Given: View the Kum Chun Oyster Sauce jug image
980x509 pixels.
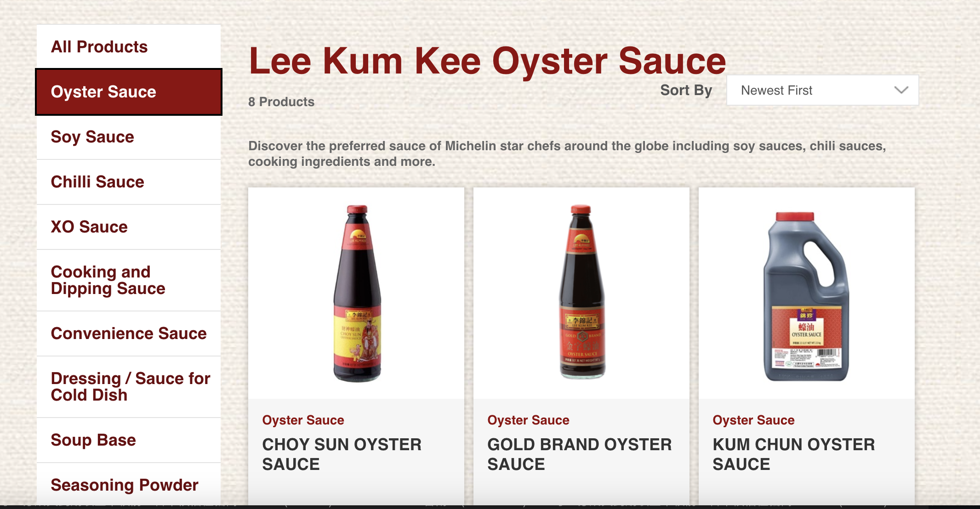Looking at the screenshot, I should 806,297.
